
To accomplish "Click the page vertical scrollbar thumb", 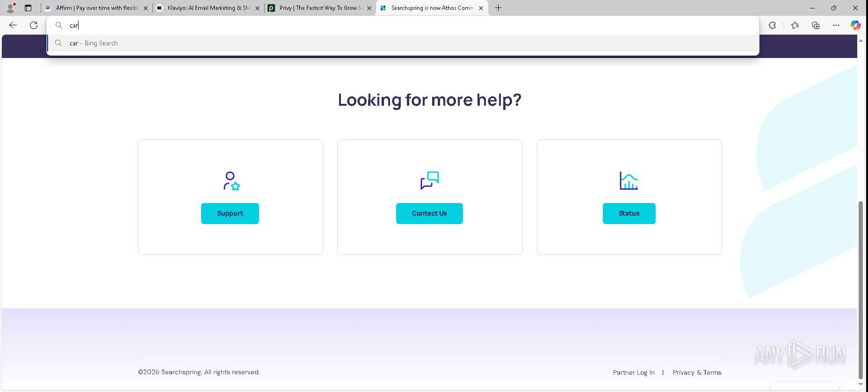I will (x=861, y=290).
